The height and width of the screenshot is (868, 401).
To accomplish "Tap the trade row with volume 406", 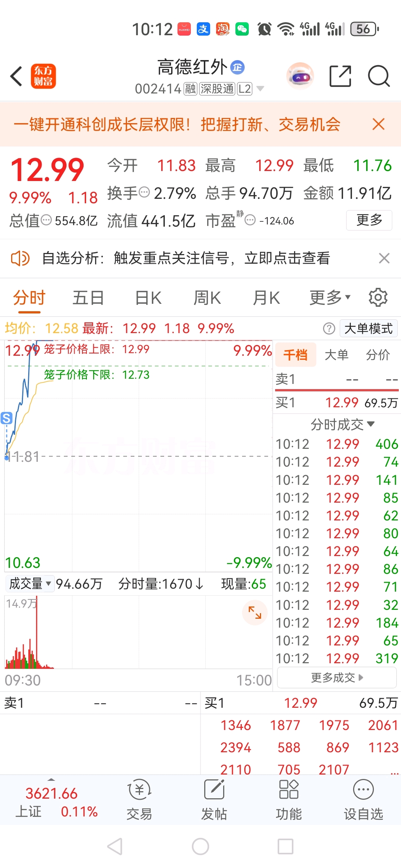I will click(337, 444).
